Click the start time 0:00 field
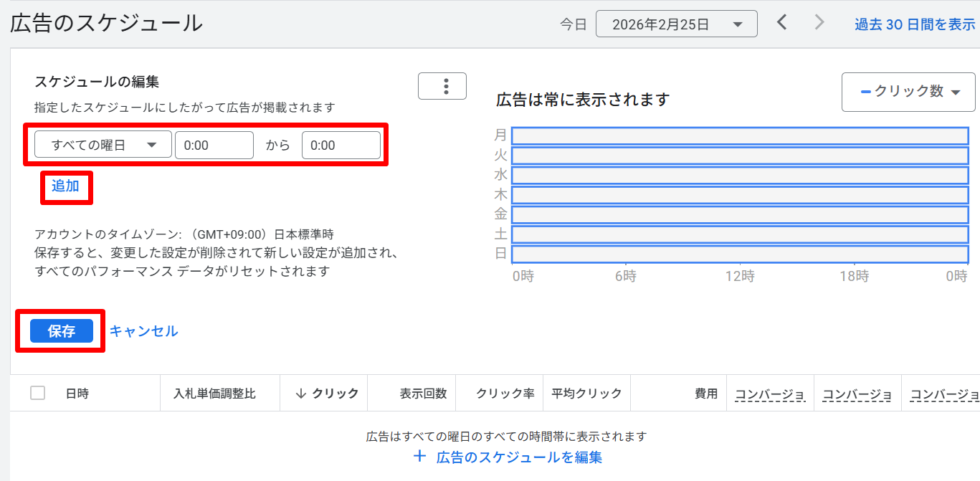Screen dimensions: 980x481 [214, 144]
